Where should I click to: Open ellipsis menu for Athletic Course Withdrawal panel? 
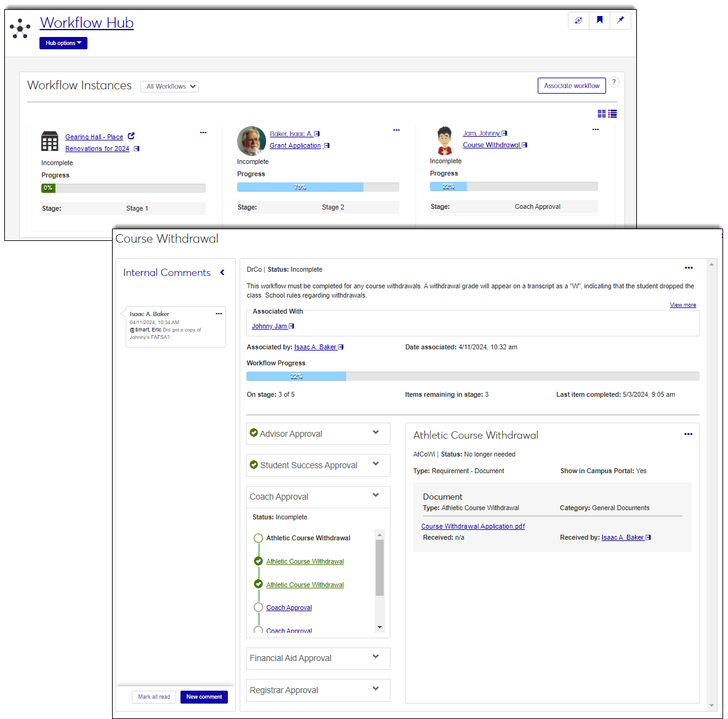688,434
